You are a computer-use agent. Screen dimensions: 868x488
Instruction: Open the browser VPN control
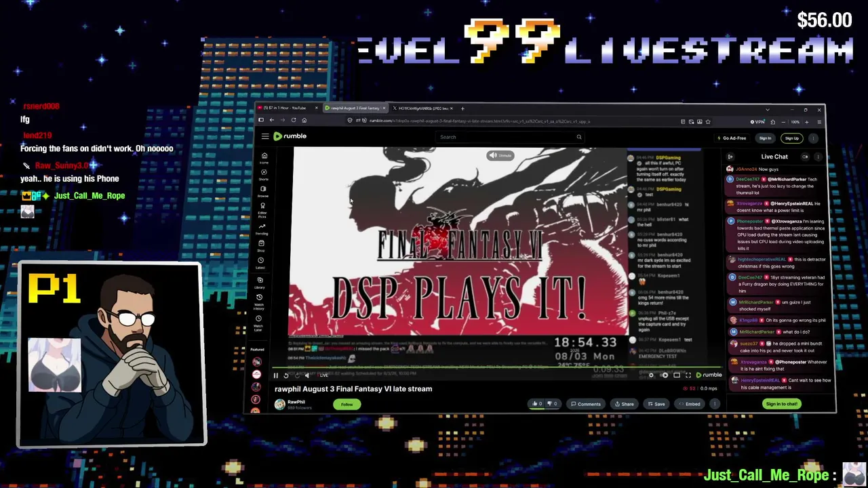point(757,122)
